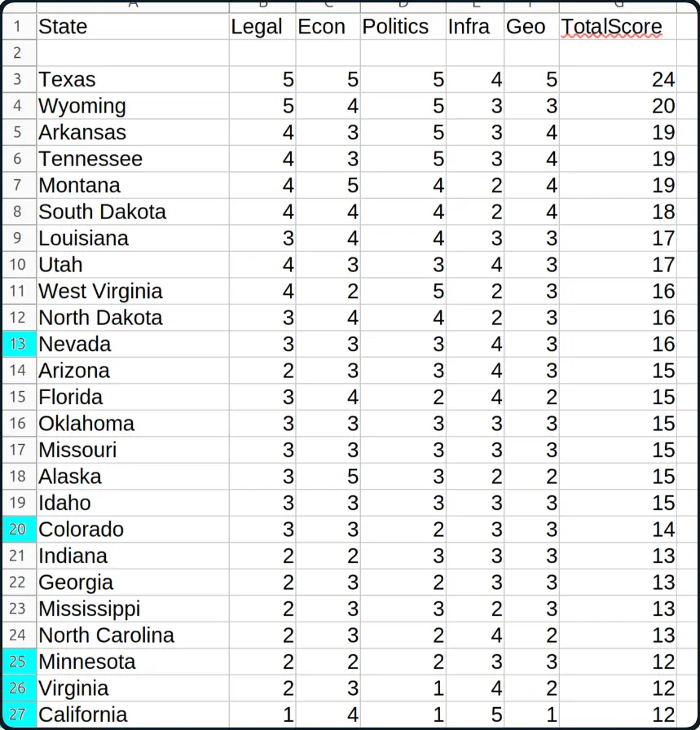This screenshot has width=700, height=730.
Task: Select the Texas cell
Action: 133,80
